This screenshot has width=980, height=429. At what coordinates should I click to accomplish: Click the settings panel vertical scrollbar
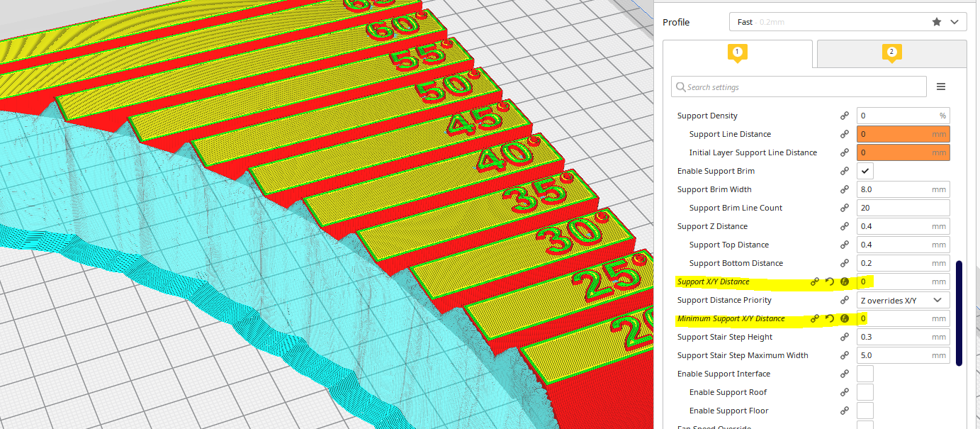[x=959, y=313]
